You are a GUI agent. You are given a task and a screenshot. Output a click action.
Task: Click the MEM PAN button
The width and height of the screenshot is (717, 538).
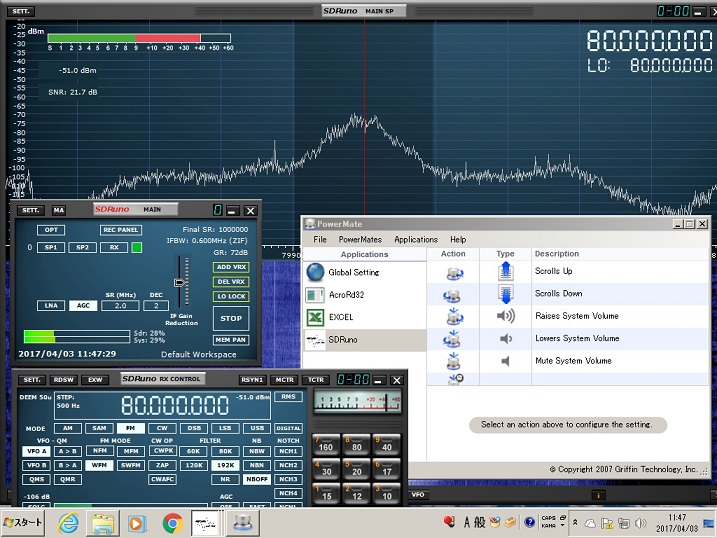pyautogui.click(x=231, y=340)
